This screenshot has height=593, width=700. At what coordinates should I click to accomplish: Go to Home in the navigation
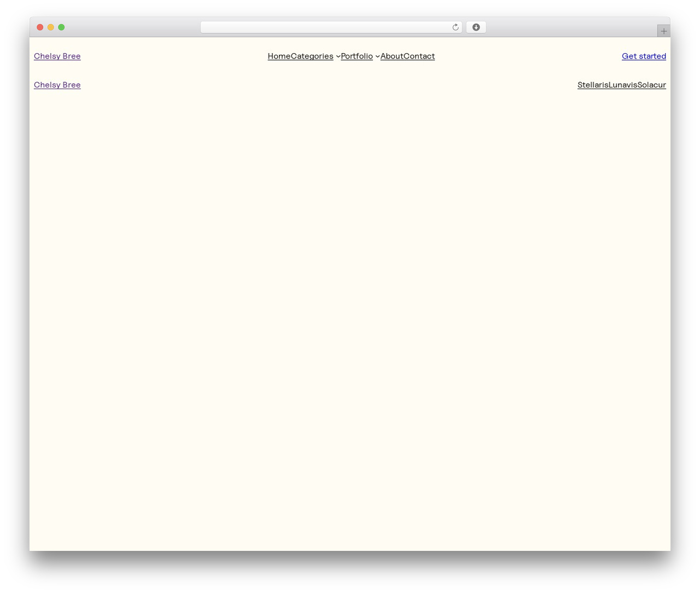[279, 56]
